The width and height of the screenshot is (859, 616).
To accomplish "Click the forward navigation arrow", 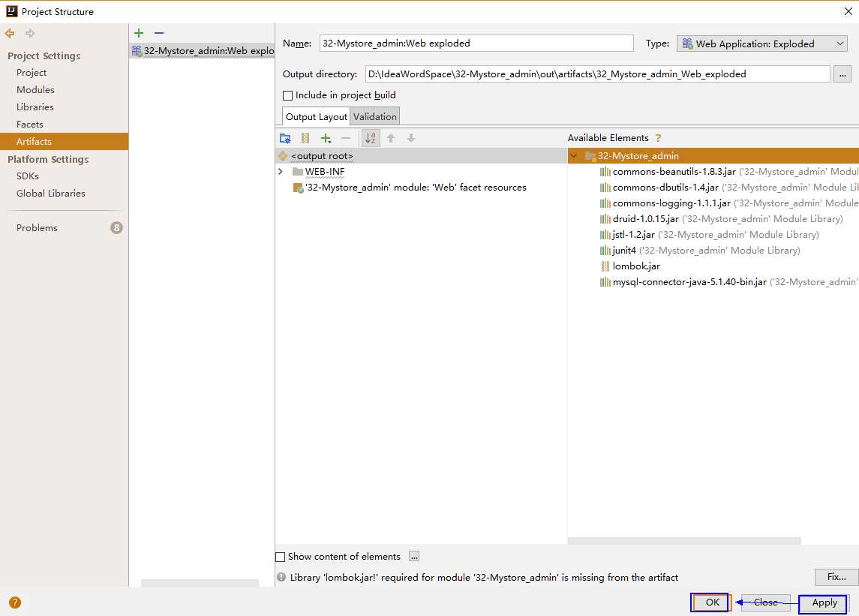I will pyautogui.click(x=29, y=34).
